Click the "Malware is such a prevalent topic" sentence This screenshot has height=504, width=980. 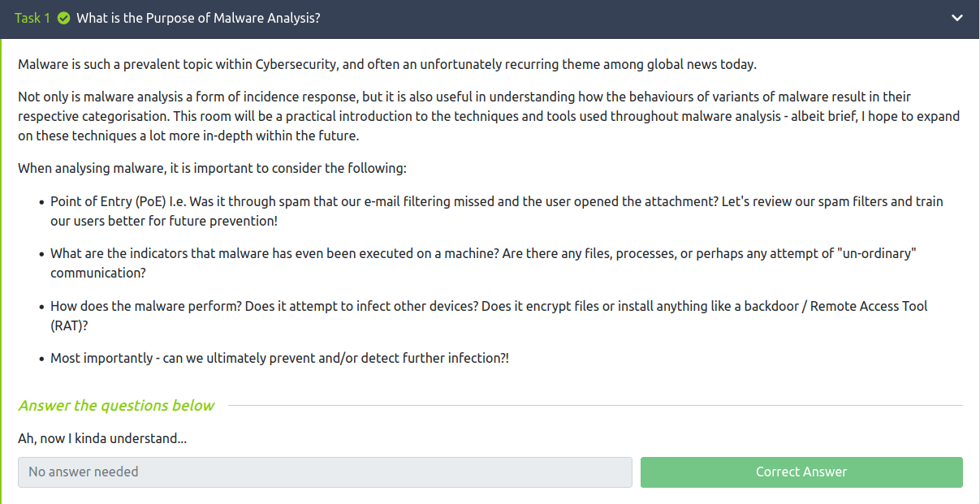[x=386, y=65]
